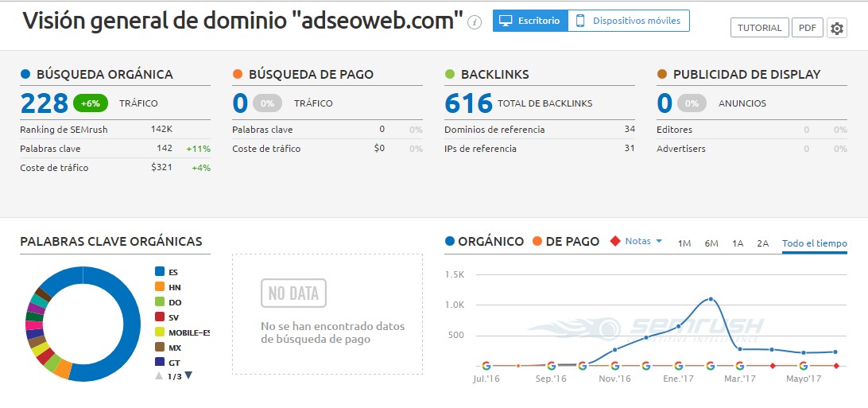This screenshot has width=868, height=408.
Task: Click the Google update icon above Mar.'17
Action: 739,366
